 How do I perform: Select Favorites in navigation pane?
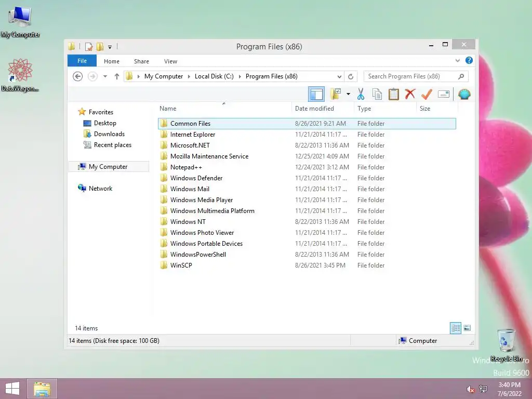[x=101, y=112]
